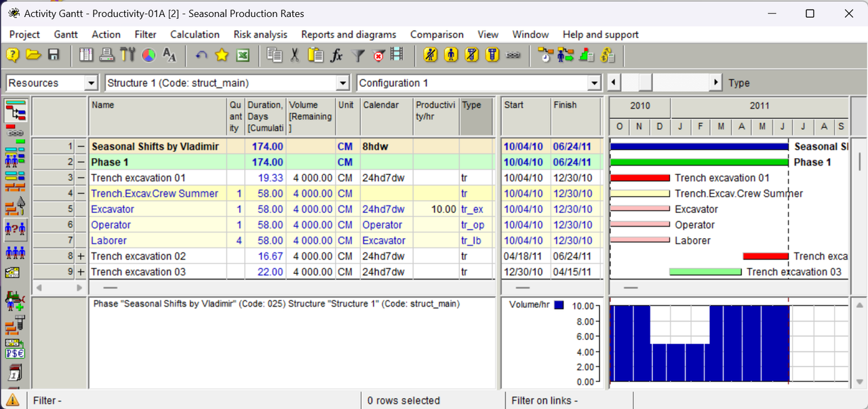The width and height of the screenshot is (868, 409).
Task: Open the Calculation menu
Action: (195, 35)
